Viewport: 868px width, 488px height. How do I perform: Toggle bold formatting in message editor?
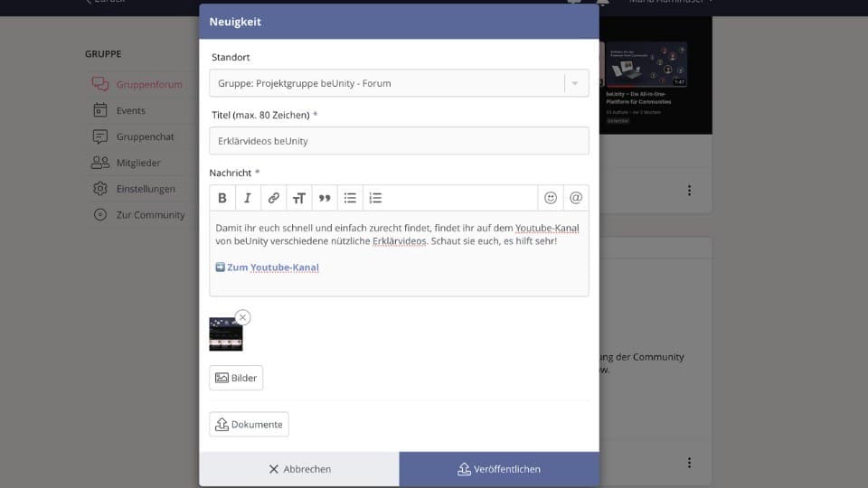coord(222,198)
